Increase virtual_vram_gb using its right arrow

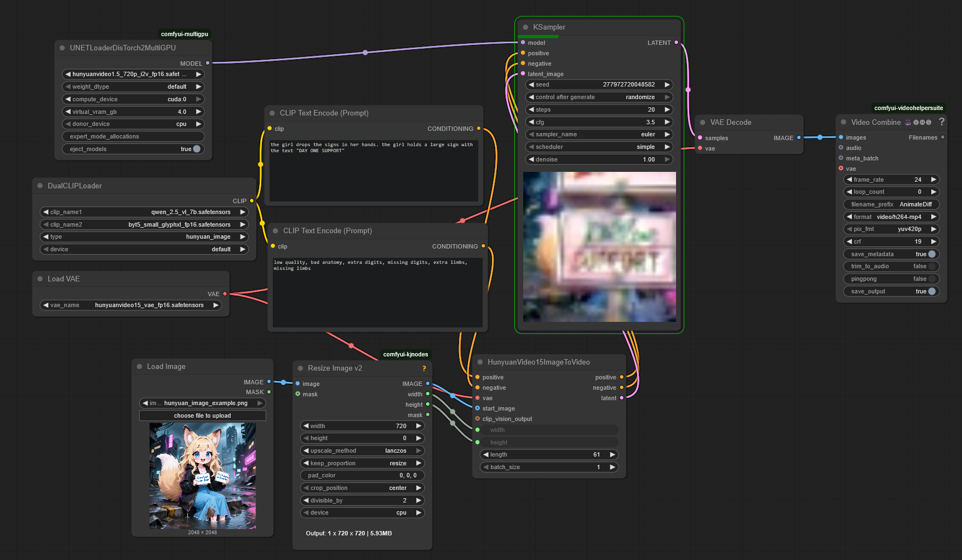point(199,112)
